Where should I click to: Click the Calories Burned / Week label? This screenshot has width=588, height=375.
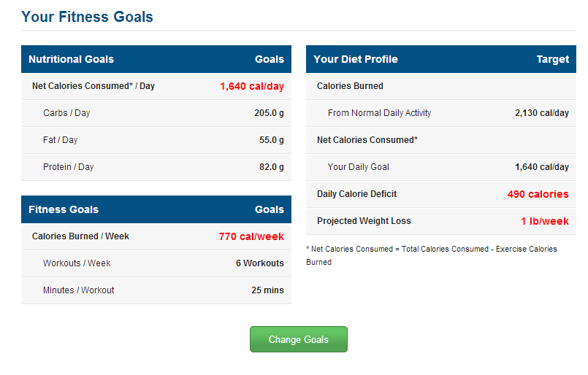pos(80,236)
